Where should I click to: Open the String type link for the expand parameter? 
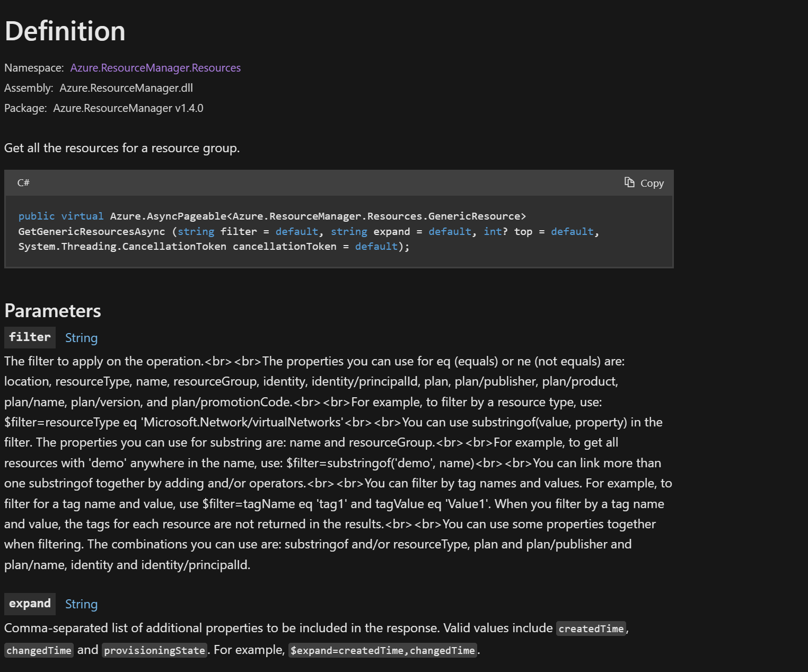click(x=81, y=604)
